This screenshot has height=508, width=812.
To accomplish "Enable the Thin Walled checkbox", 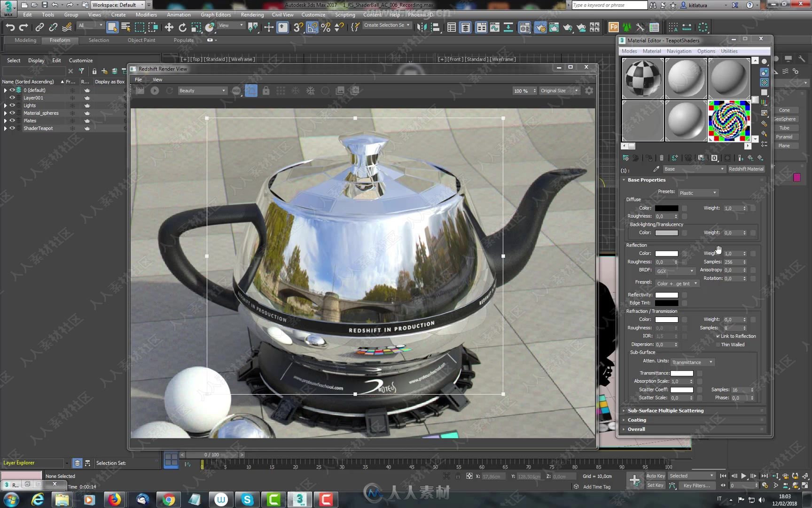I will coord(718,345).
